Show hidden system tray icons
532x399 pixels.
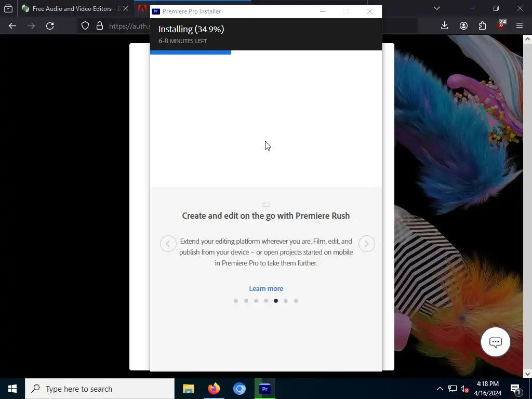tap(440, 389)
